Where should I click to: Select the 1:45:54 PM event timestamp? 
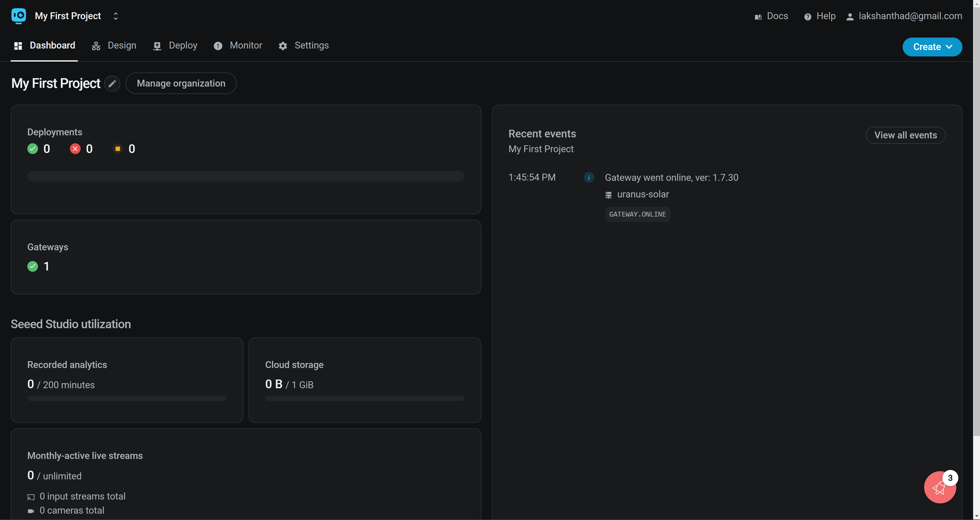pyautogui.click(x=532, y=178)
